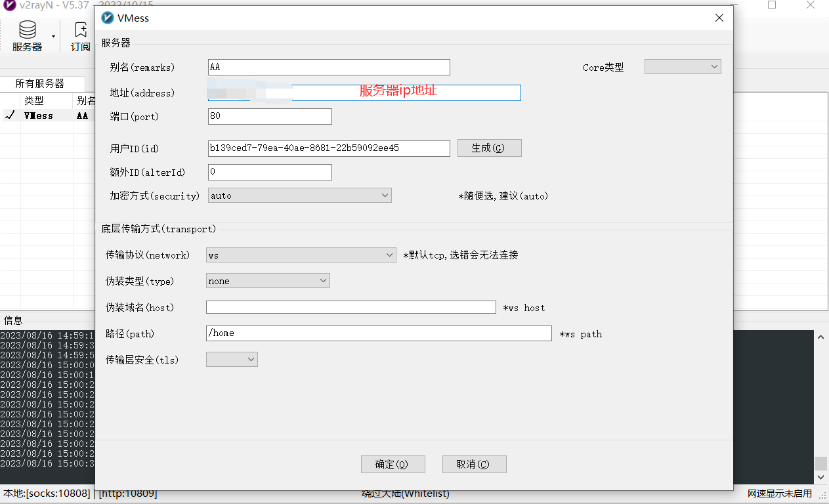Click the 用户ID(id) label

(135, 149)
